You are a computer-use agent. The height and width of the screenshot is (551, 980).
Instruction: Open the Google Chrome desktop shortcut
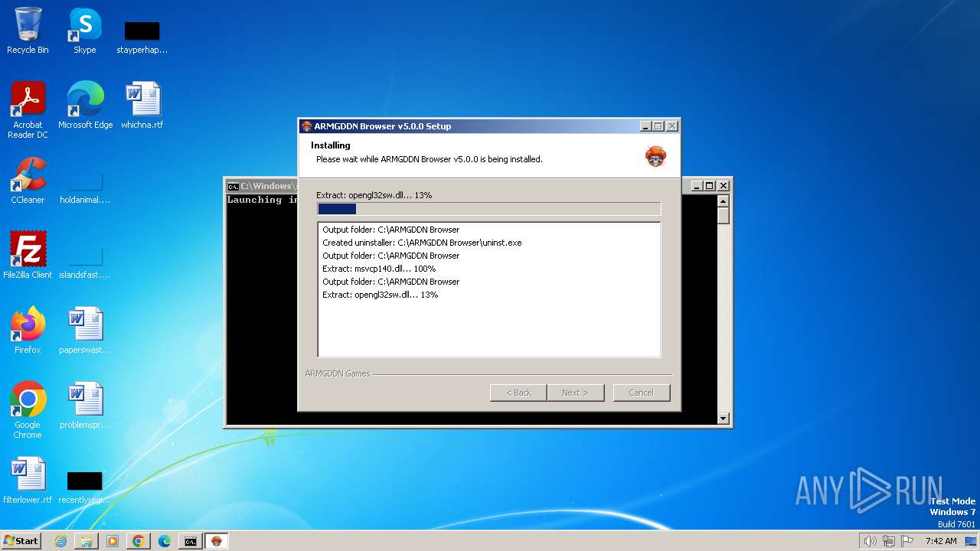tap(28, 409)
